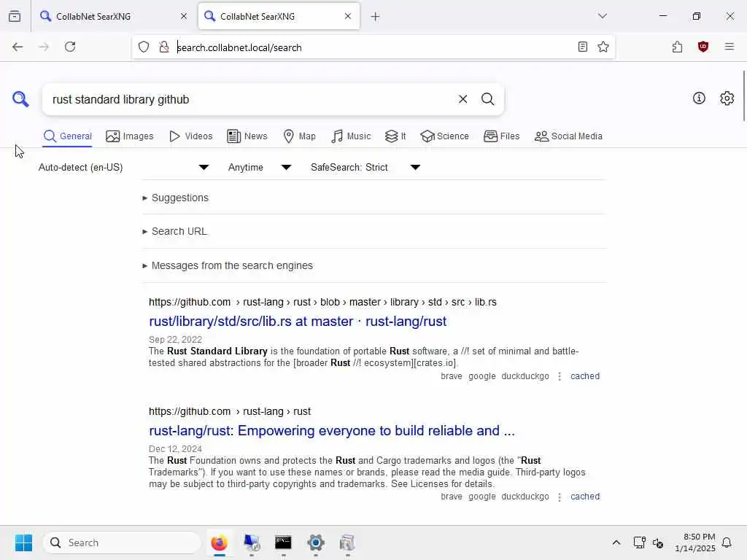
Task: Open rust-lang/rust: Empowering everyone result link
Action: [x=332, y=430]
